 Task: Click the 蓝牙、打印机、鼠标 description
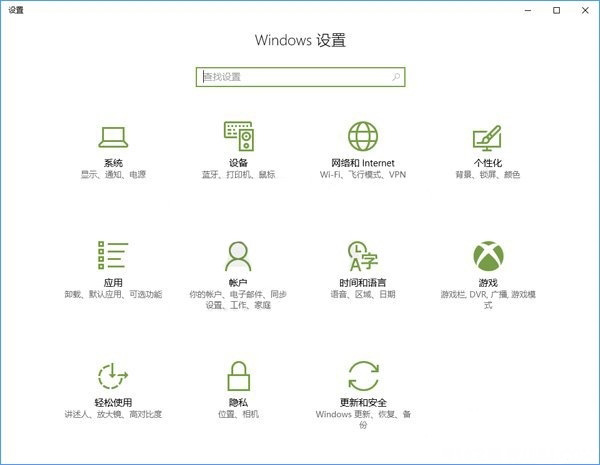pos(238,175)
